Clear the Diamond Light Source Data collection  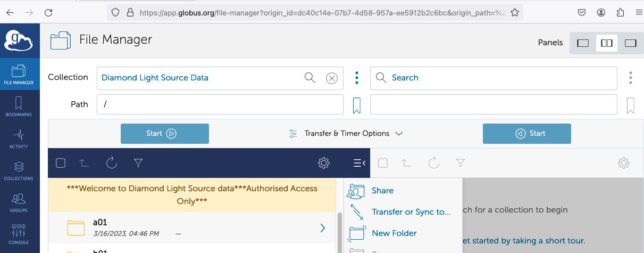(x=332, y=78)
